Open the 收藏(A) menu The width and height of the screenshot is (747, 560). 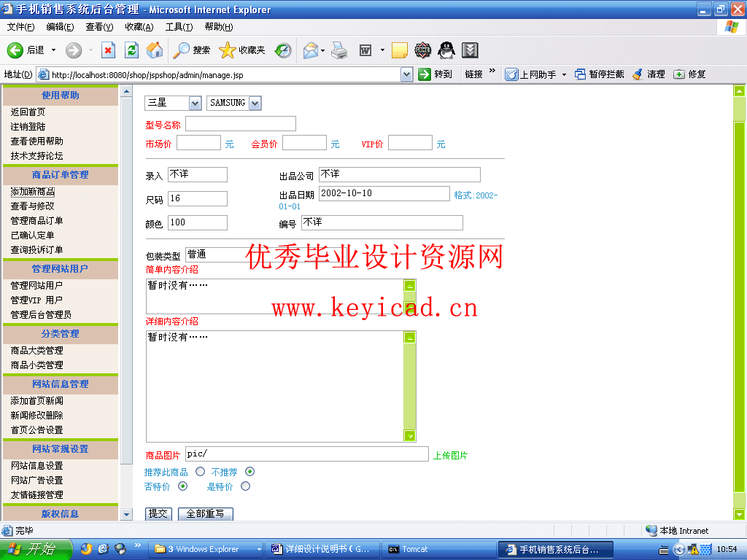(139, 27)
